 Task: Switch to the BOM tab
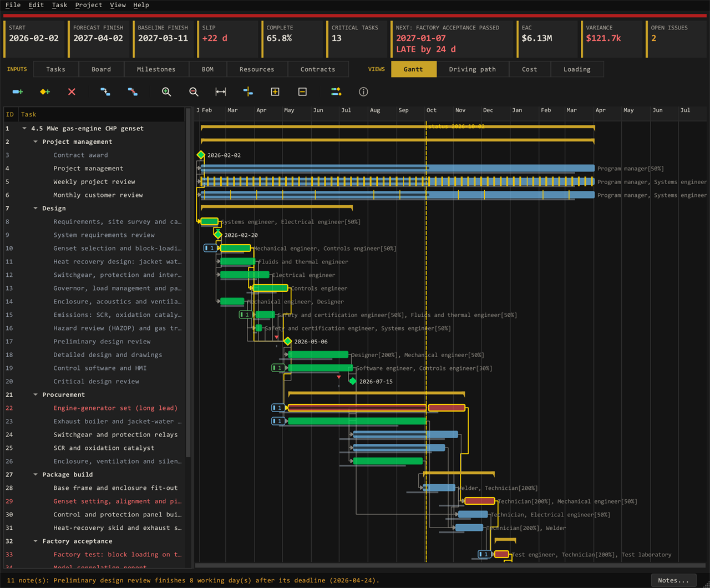[207, 69]
